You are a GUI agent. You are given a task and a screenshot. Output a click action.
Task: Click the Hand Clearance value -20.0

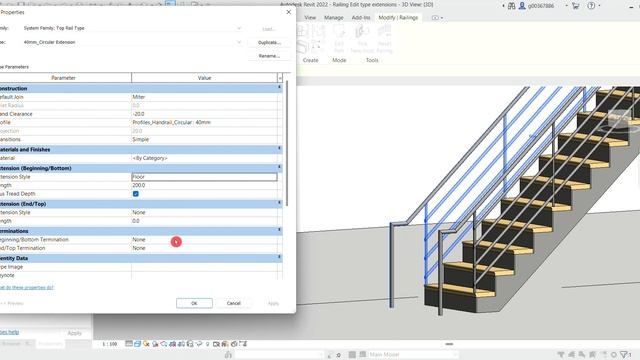[204, 114]
